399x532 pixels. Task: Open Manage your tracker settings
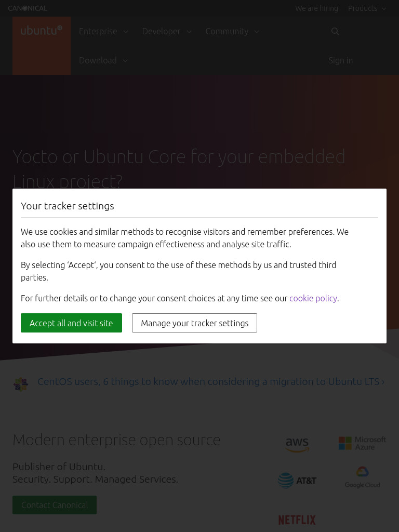(194, 323)
